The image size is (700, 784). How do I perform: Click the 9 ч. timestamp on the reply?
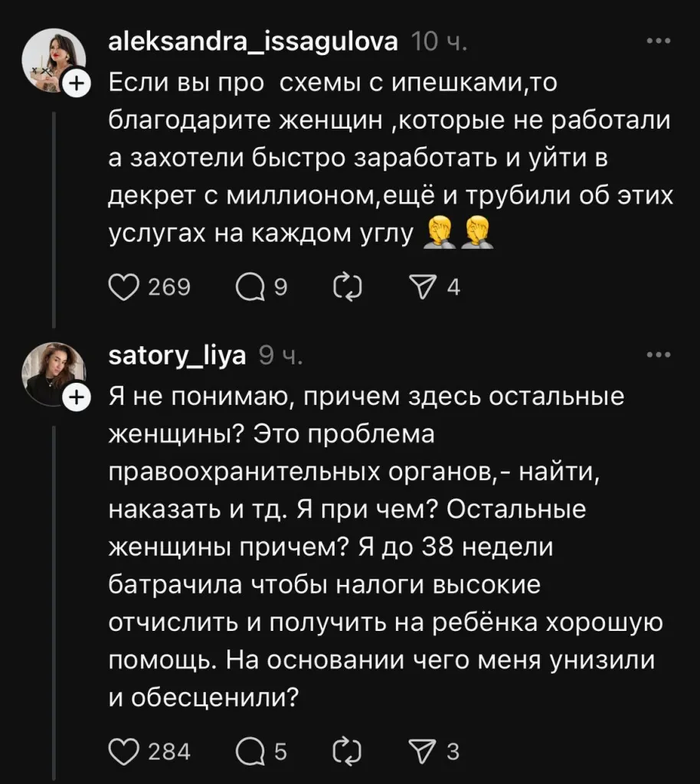click(282, 356)
